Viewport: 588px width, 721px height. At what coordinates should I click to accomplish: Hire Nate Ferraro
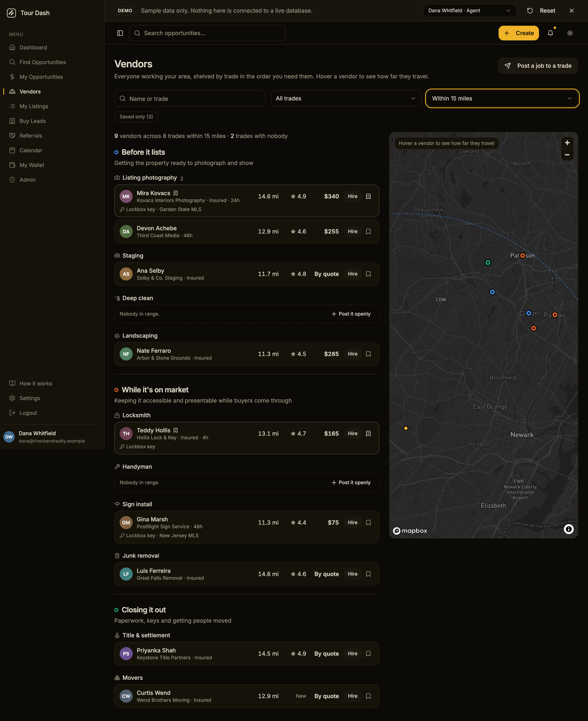coord(352,354)
